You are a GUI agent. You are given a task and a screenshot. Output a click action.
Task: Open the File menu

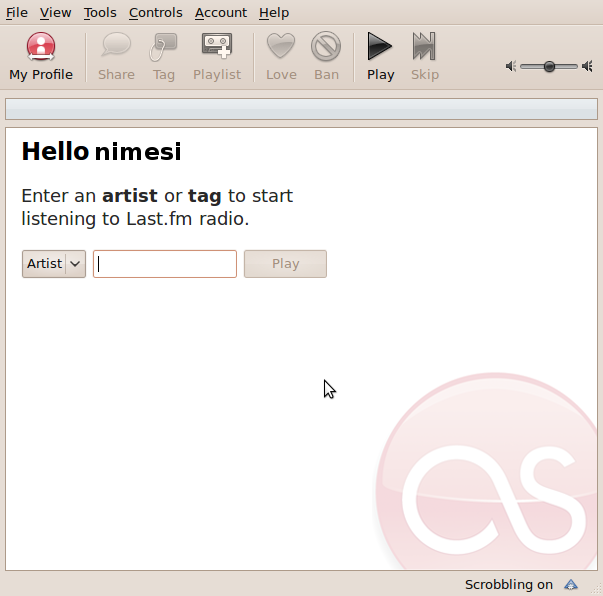tap(17, 13)
